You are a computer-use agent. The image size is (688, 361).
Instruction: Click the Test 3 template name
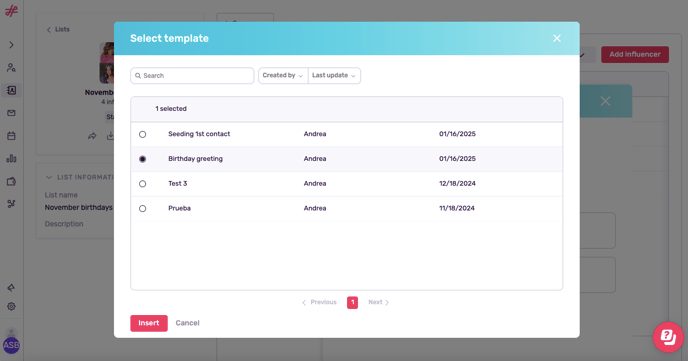click(178, 183)
